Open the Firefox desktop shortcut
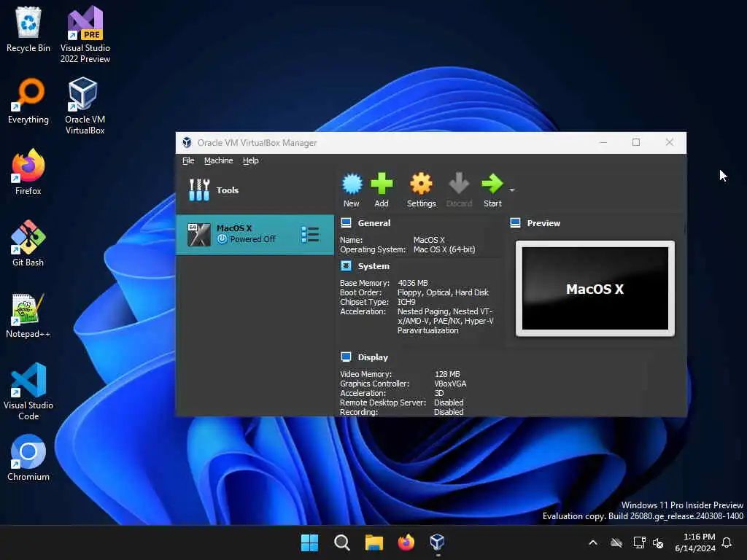The image size is (747, 560). pos(28,172)
